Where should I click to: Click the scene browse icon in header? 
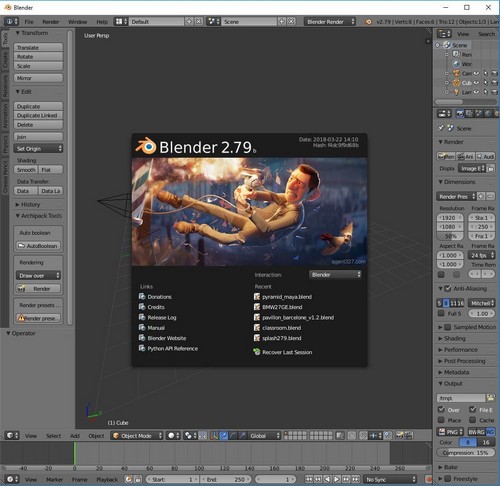click(x=213, y=21)
